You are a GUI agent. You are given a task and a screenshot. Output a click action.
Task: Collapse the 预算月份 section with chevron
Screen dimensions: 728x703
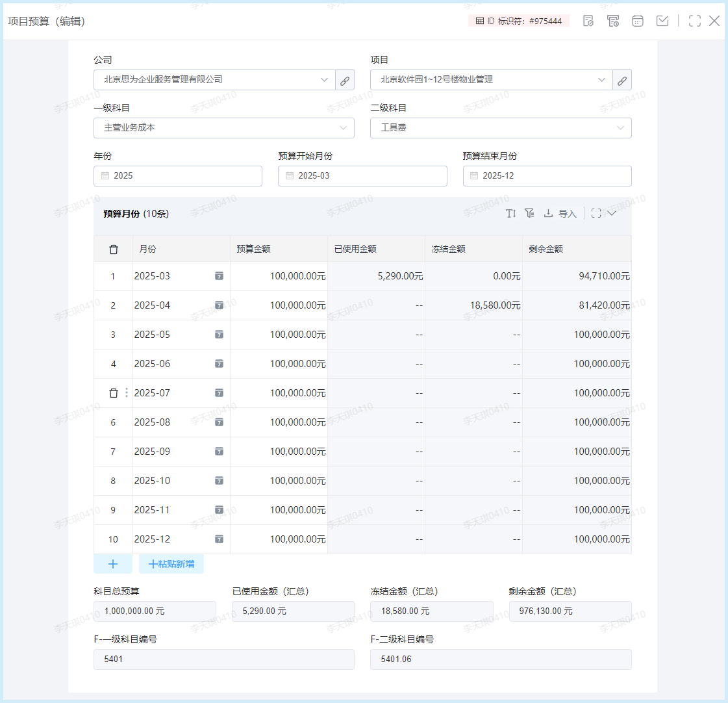point(612,213)
